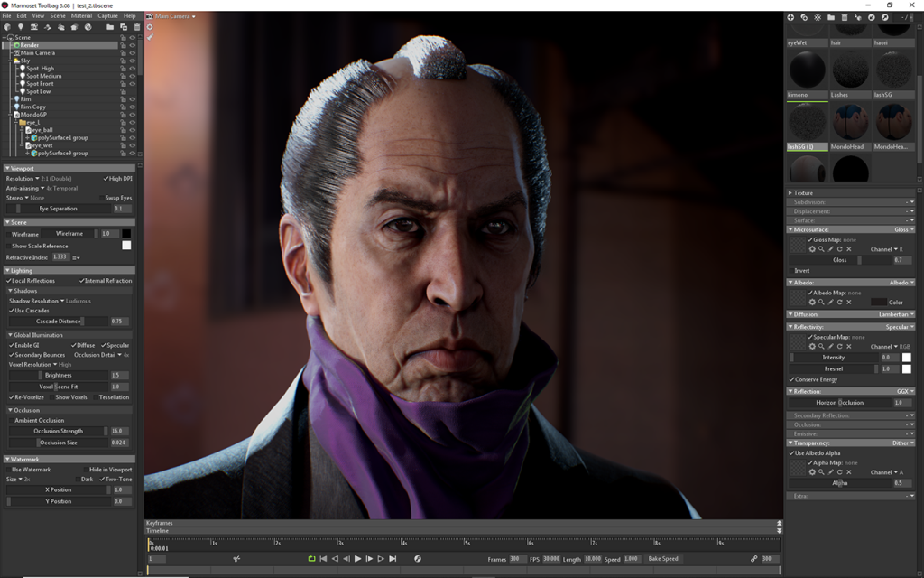Step back one frame
Image resolution: width=924 pixels, height=578 pixels.
(x=346, y=558)
